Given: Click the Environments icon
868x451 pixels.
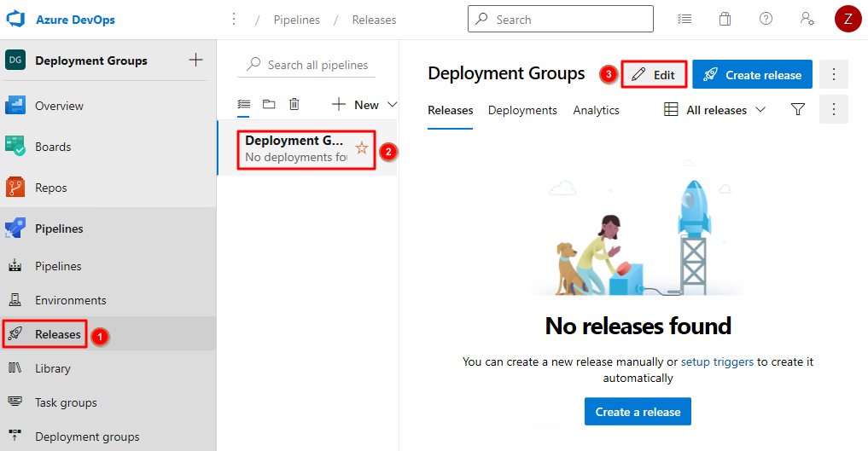Looking at the screenshot, I should pyautogui.click(x=15, y=300).
